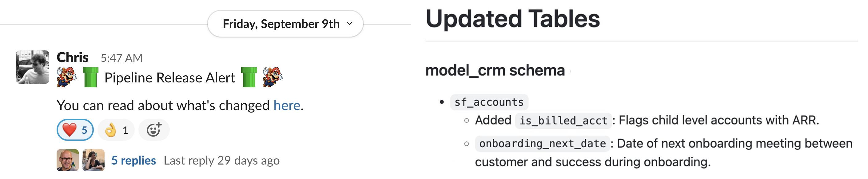This screenshot has height=179, width=868.
Task: Click the green pipe emoji after Alert
Action: click(x=249, y=77)
